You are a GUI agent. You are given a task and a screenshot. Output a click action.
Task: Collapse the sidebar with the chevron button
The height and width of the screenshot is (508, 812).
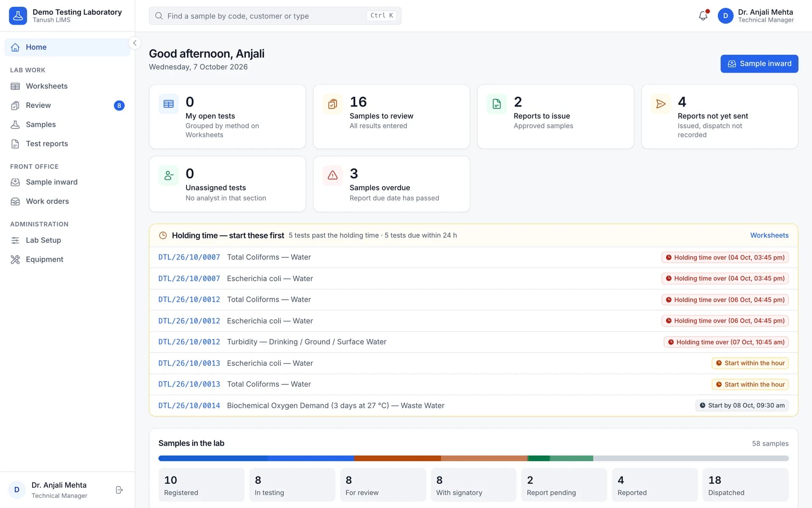(x=134, y=43)
